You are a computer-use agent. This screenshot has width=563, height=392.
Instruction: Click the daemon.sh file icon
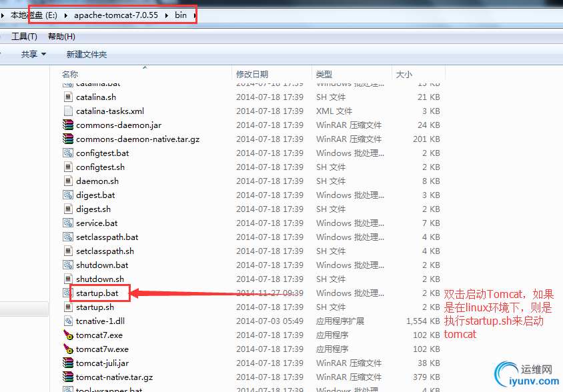68,181
